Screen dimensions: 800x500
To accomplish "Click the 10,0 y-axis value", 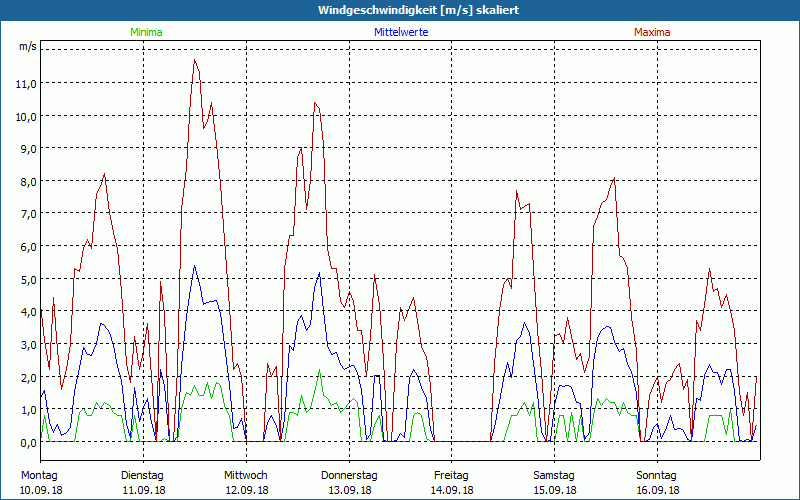I will (26, 117).
